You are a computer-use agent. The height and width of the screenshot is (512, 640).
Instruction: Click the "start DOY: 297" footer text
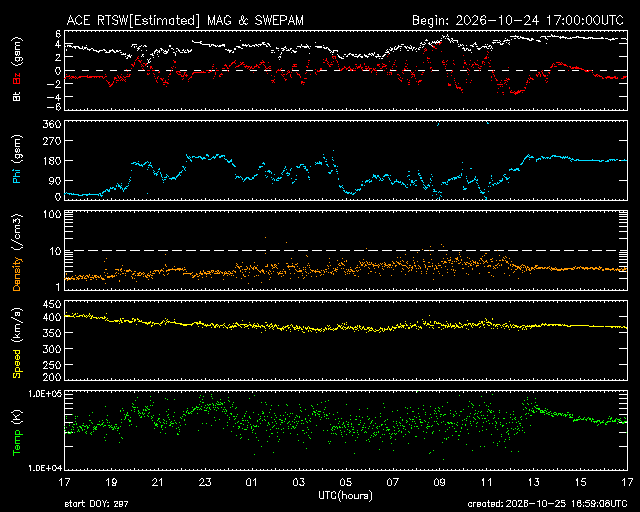pos(96,504)
